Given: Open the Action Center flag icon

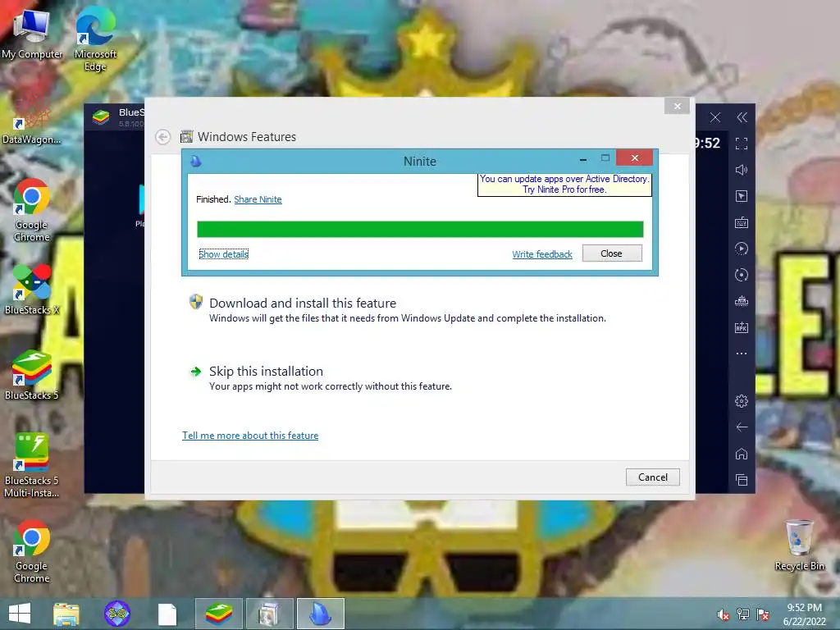Looking at the screenshot, I should 763,614.
